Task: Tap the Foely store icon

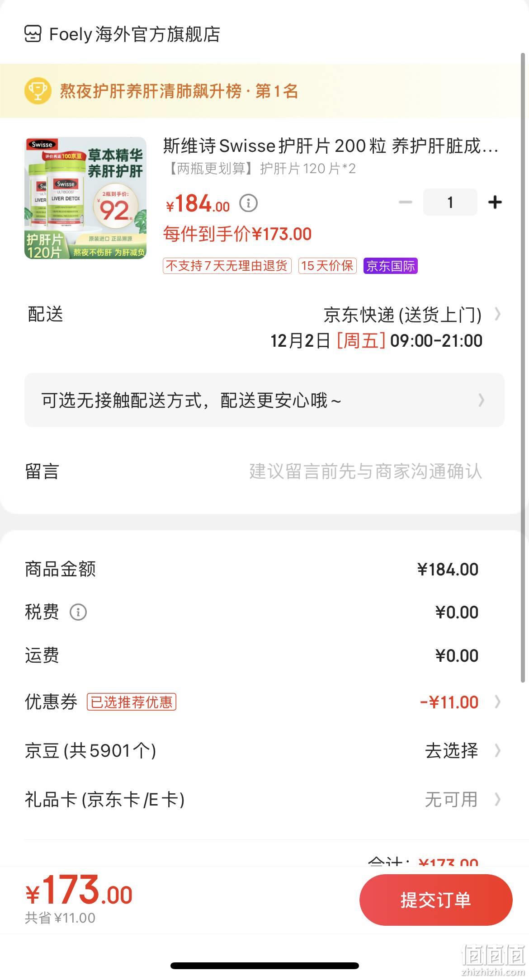Action: 33,34
